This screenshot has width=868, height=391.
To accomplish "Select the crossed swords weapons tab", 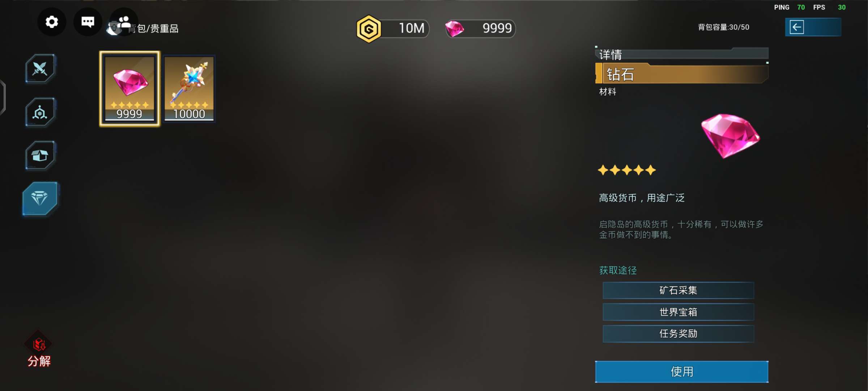I will tap(40, 68).
